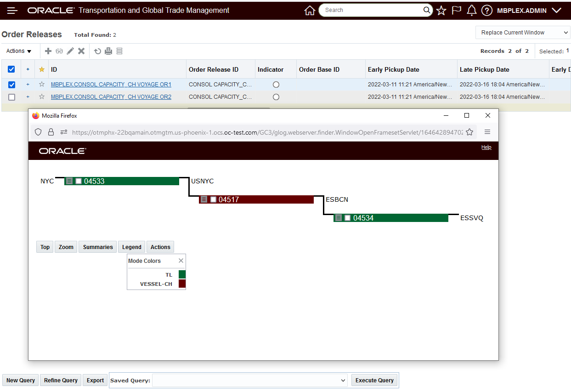
Task: Click the Help link in popup
Action: (486, 147)
